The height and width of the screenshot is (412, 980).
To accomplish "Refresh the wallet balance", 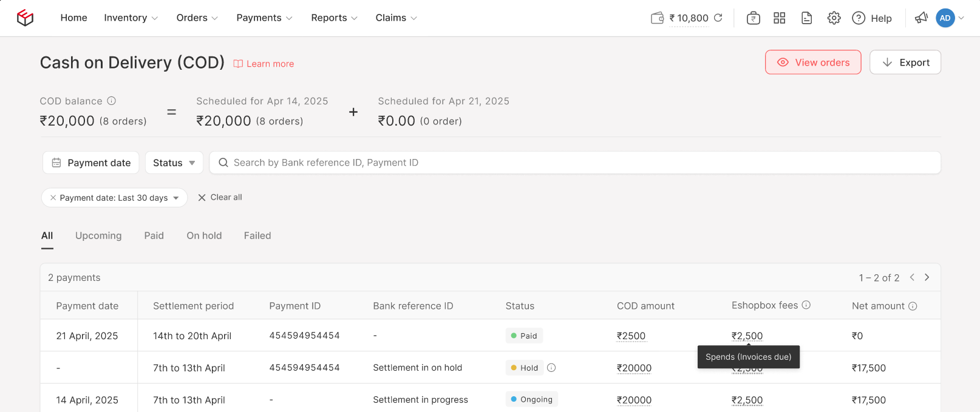I will (x=718, y=18).
